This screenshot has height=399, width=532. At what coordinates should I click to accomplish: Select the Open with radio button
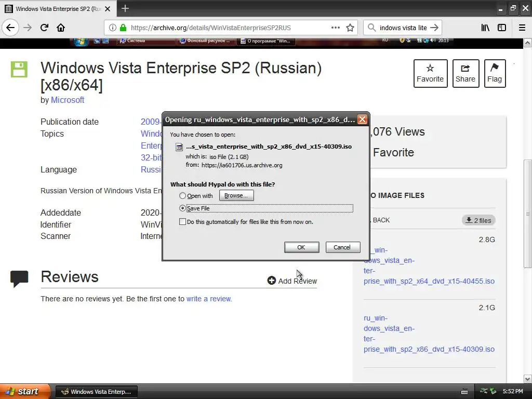click(x=182, y=196)
